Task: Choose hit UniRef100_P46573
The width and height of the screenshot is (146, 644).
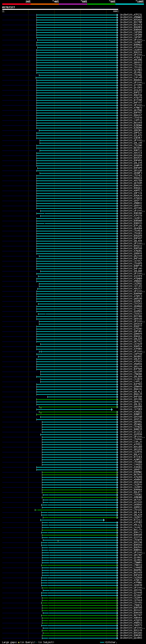Action: [x=131, y=625]
